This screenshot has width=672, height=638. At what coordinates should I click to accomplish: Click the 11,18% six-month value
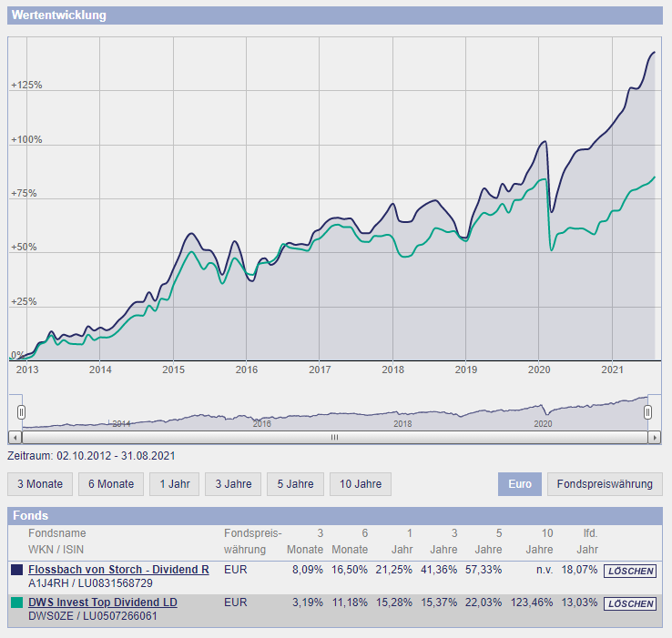(x=350, y=603)
